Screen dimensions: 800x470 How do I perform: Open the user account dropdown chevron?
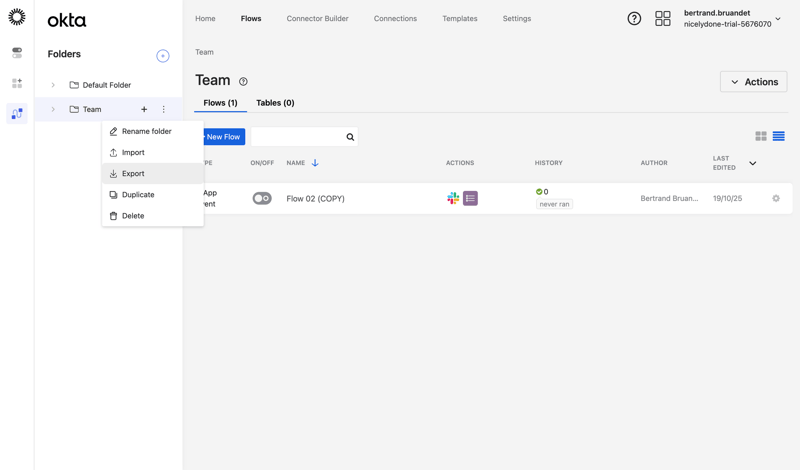tap(778, 19)
